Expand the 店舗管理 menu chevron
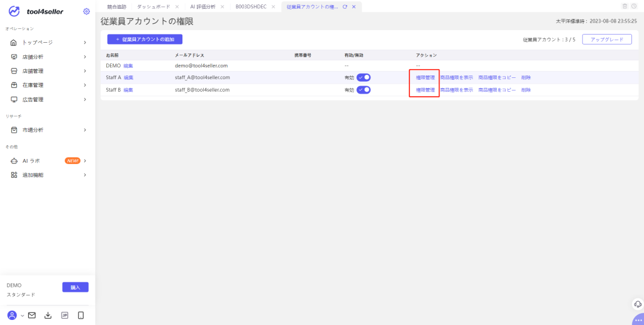This screenshot has height=325, width=644. (85, 71)
